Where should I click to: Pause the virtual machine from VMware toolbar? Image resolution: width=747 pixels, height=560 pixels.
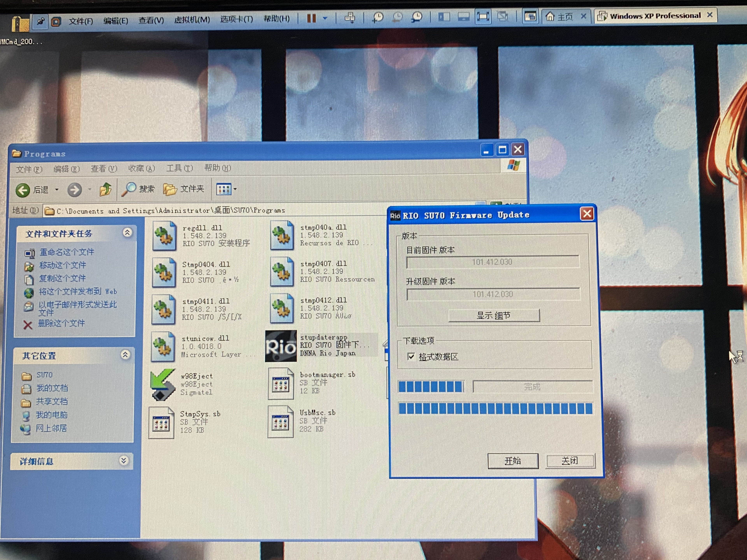(311, 18)
